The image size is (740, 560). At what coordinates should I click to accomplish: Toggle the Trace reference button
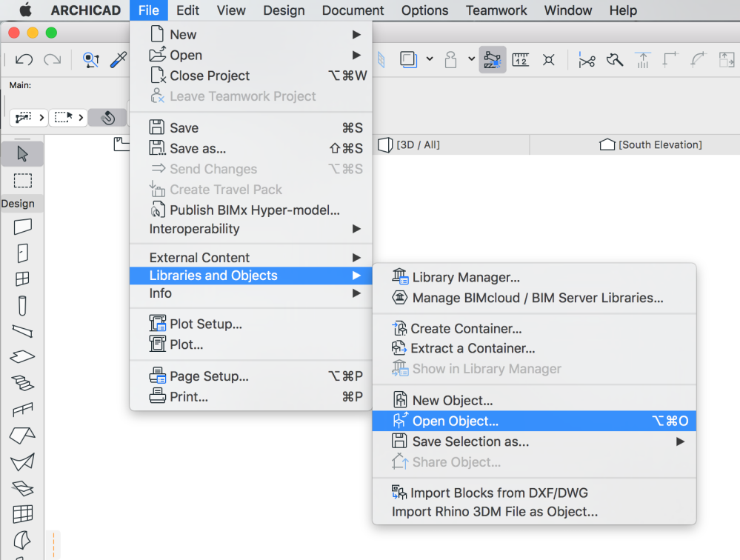click(x=408, y=59)
